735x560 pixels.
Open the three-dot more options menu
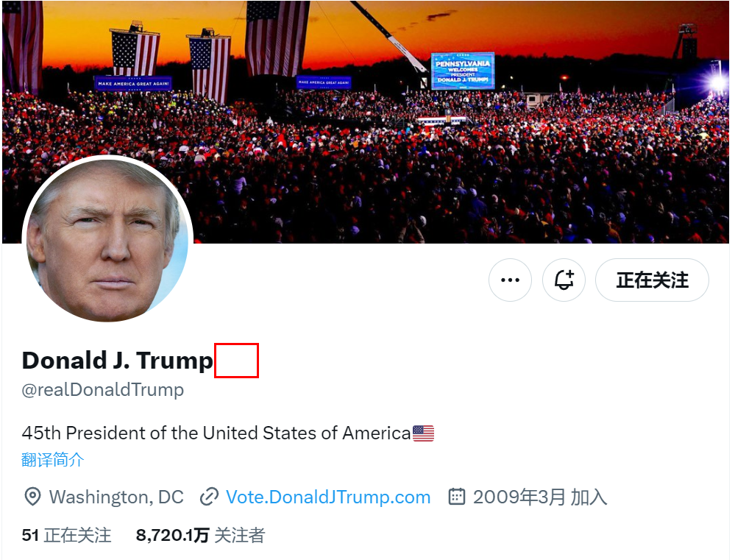510,280
